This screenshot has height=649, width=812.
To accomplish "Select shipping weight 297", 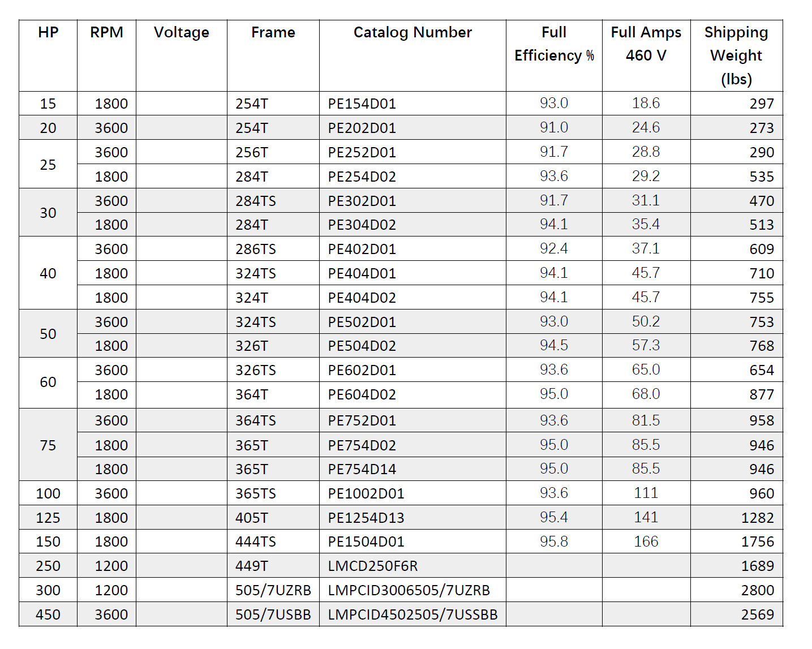I will click(x=762, y=104).
